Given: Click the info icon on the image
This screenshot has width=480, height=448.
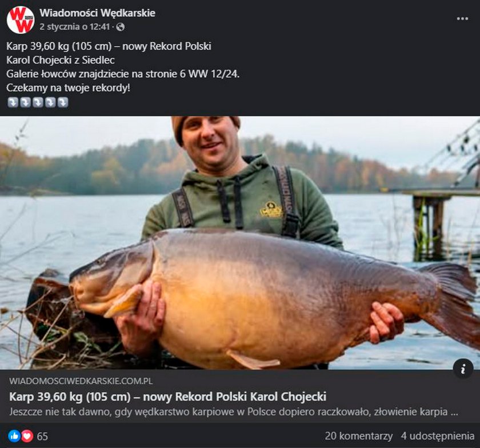Looking at the screenshot, I should [x=463, y=369].
